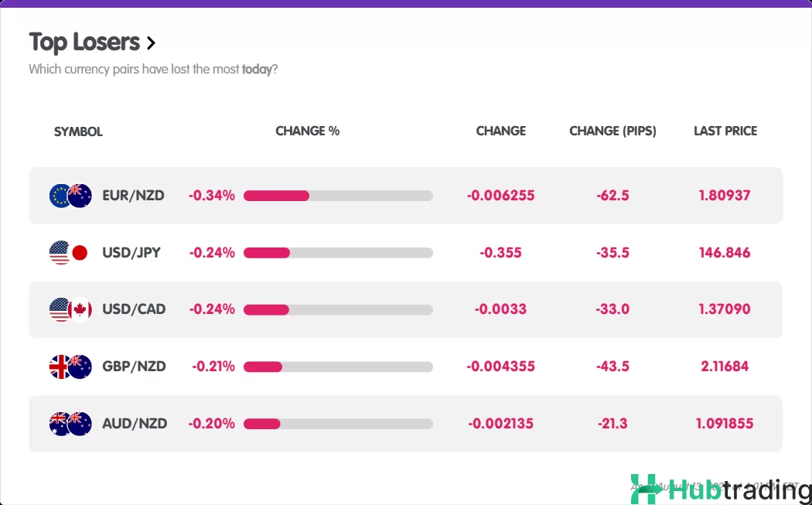The image size is (812, 505).
Task: Sort by the SYMBOL column header
Action: (x=78, y=131)
